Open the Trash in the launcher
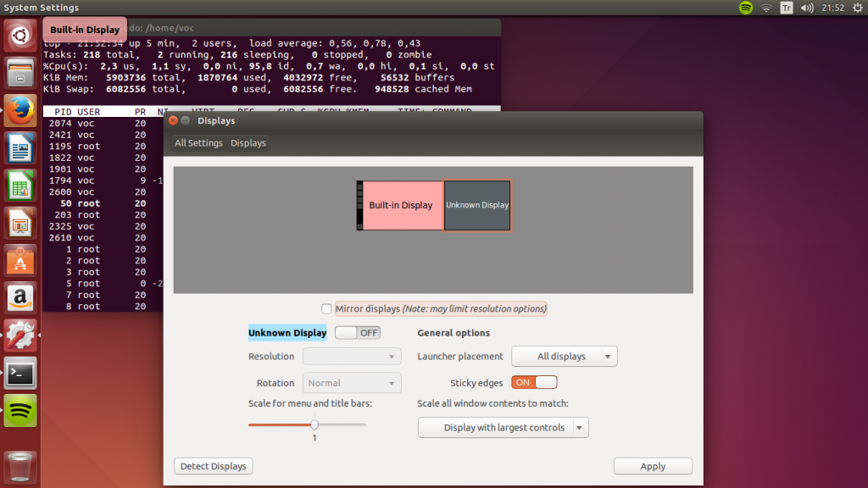 pyautogui.click(x=20, y=466)
